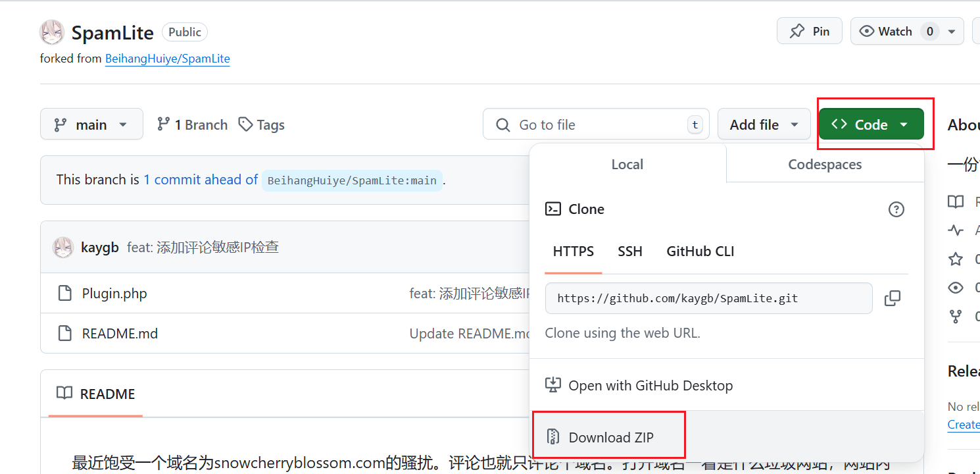980x474 pixels.
Task: Click the Public visibility badge
Action: coord(185,32)
